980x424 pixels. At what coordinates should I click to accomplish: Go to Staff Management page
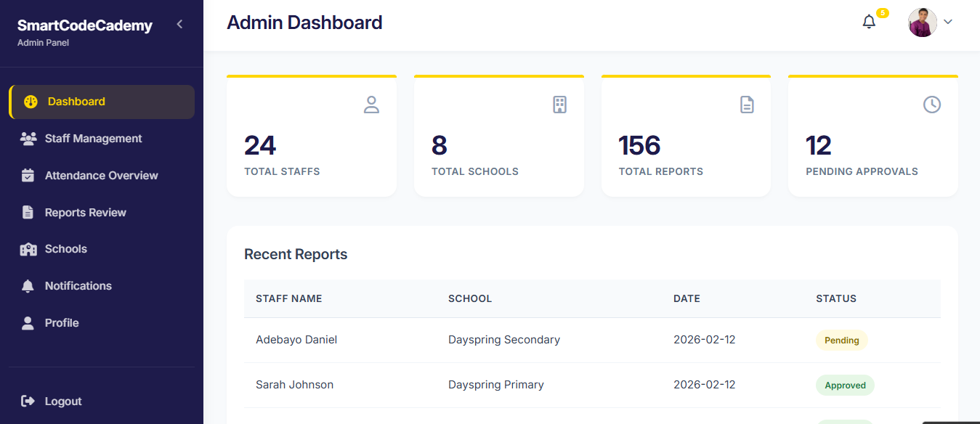tap(93, 139)
